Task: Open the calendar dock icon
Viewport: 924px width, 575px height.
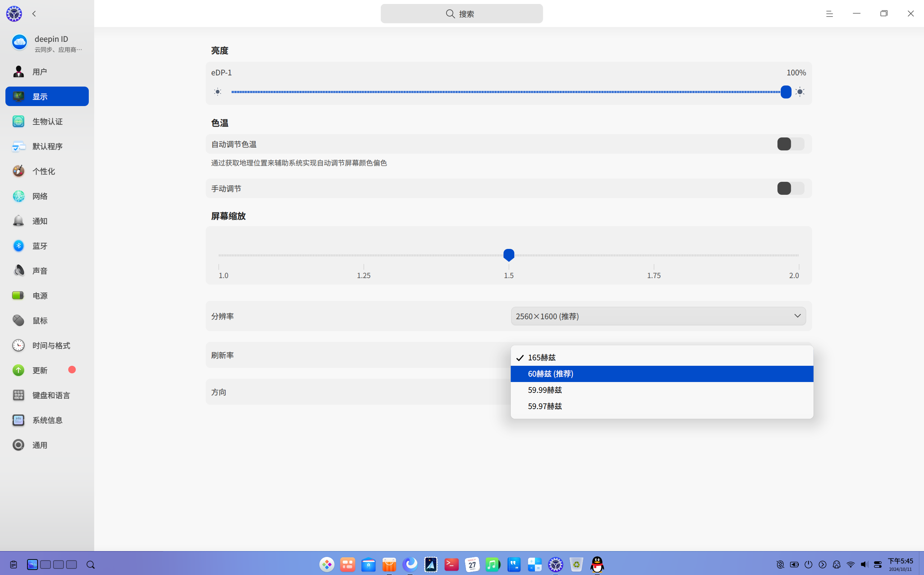Action: tap(472, 564)
